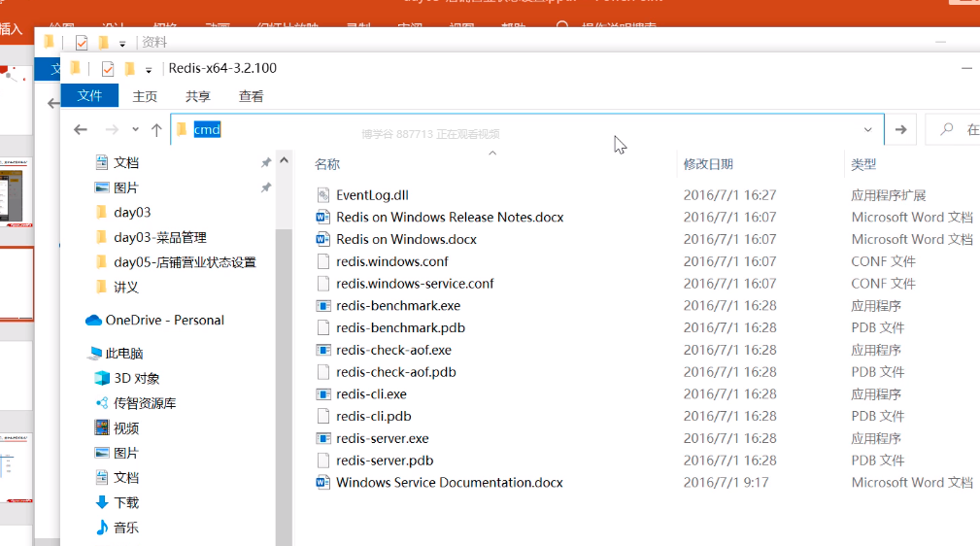Select the redis-check-aof.exe icon

pos(322,350)
